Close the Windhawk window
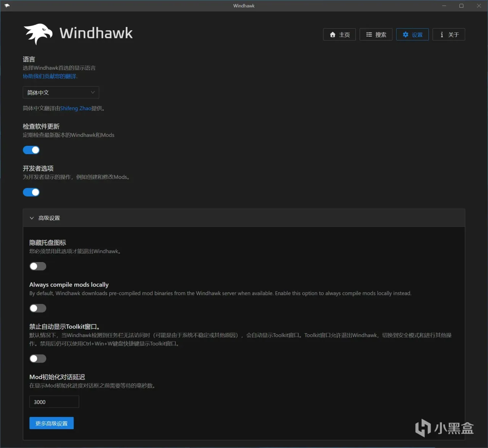Screen dimensions: 488x448 [479, 6]
